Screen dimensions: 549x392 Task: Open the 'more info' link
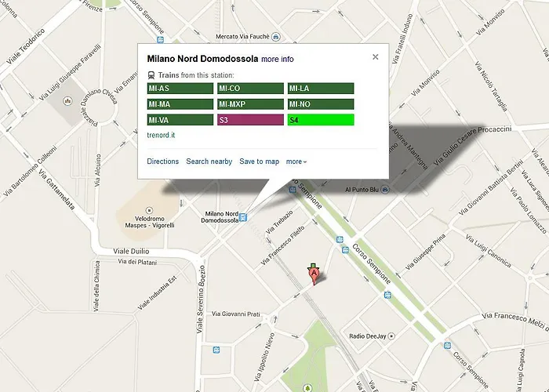pos(278,59)
